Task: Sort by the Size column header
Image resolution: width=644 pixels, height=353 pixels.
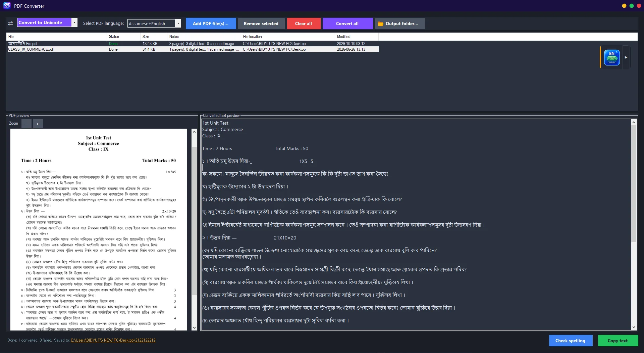Action: coord(154,37)
